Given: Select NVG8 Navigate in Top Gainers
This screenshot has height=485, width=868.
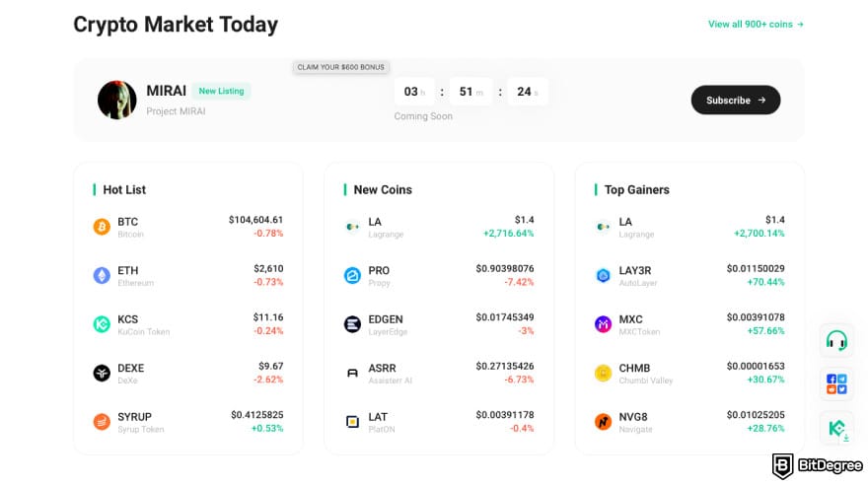Looking at the screenshot, I should click(689, 421).
